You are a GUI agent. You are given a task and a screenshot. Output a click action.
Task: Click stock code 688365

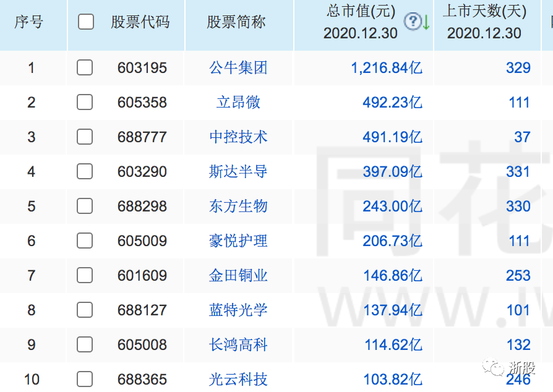(142, 379)
